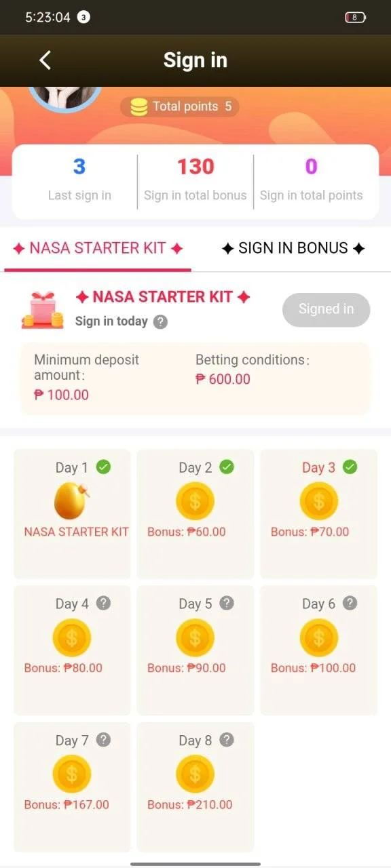Click the Day 2 green checkmark
Viewport: 391px width, 868px height.
[x=227, y=467]
